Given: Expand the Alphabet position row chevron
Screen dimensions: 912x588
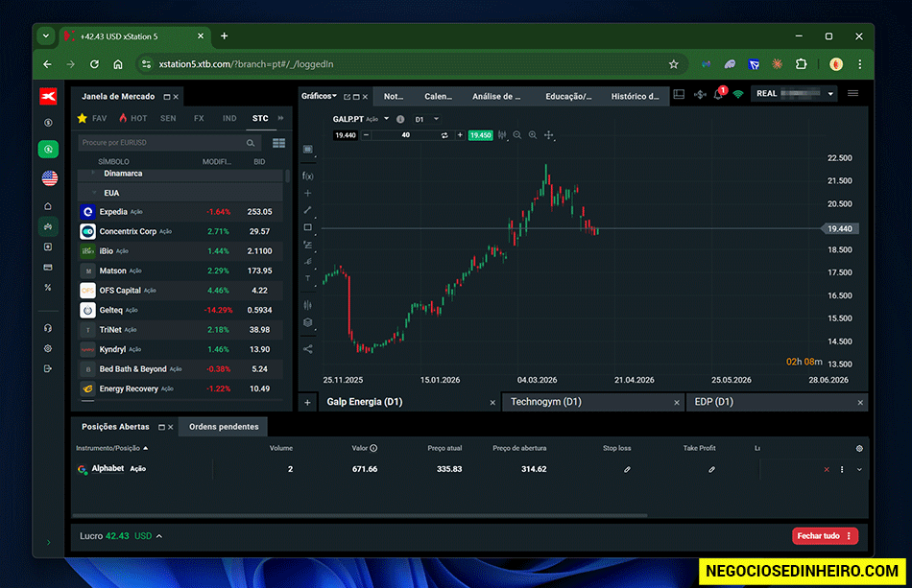Looking at the screenshot, I should point(859,469).
